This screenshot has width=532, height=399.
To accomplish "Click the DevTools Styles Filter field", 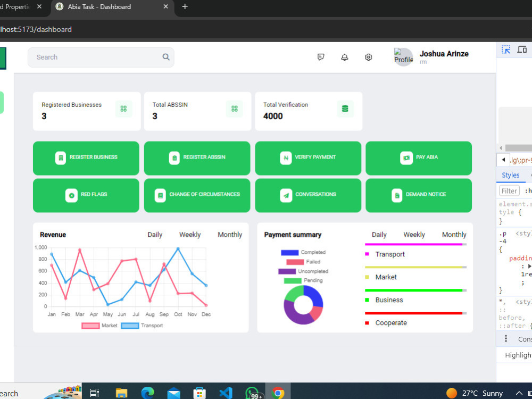I will [x=509, y=191].
